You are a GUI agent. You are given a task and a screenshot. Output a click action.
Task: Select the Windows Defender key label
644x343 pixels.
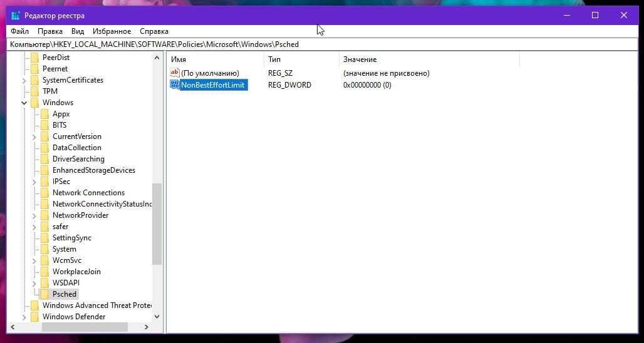pos(74,317)
